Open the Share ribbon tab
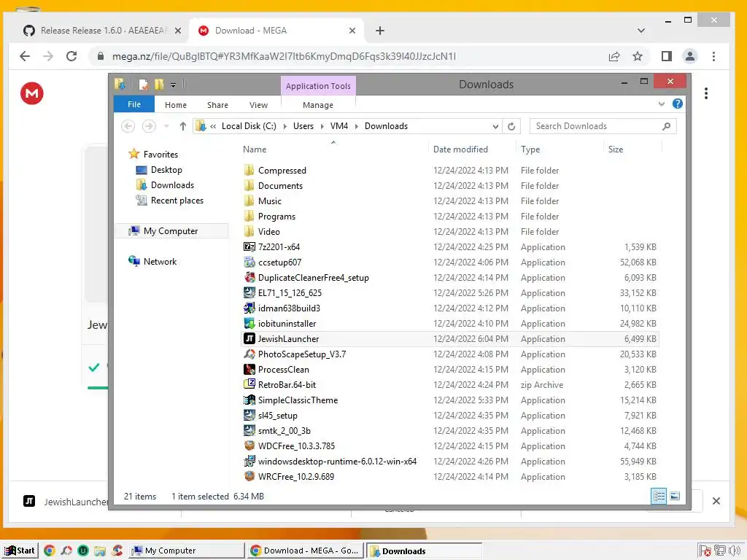Image resolution: width=747 pixels, height=560 pixels. pos(217,105)
